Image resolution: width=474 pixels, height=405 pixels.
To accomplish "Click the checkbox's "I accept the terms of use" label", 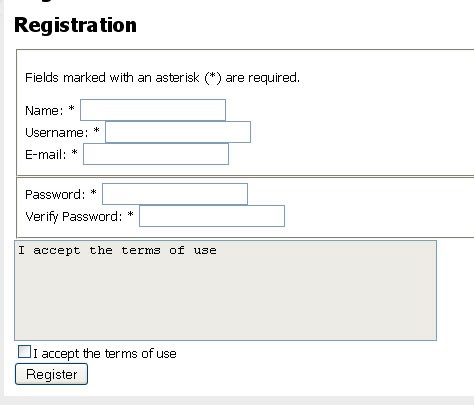I will [x=105, y=354].
